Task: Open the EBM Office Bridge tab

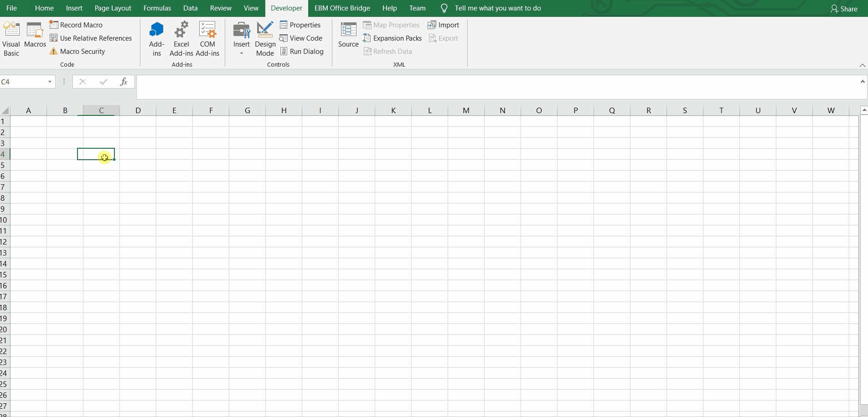Action: 341,8
